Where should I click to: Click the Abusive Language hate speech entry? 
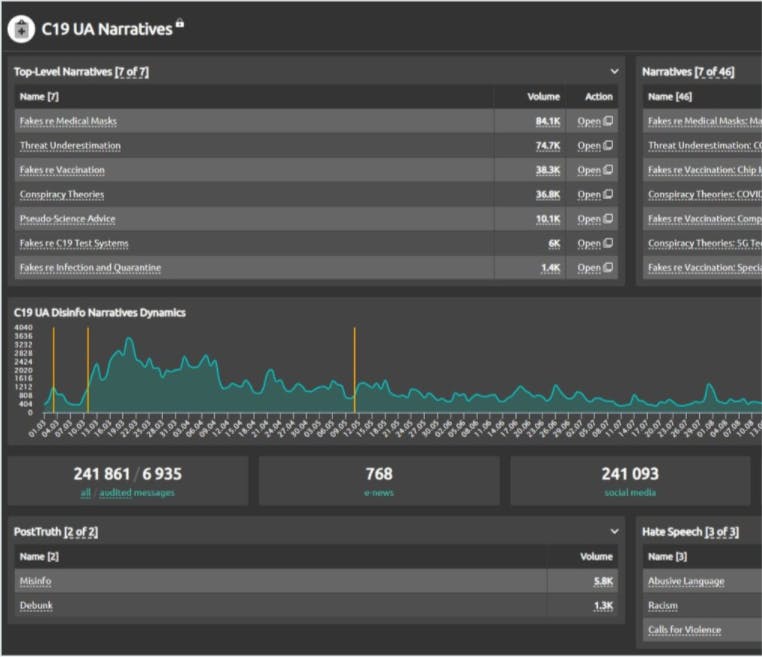tap(686, 581)
